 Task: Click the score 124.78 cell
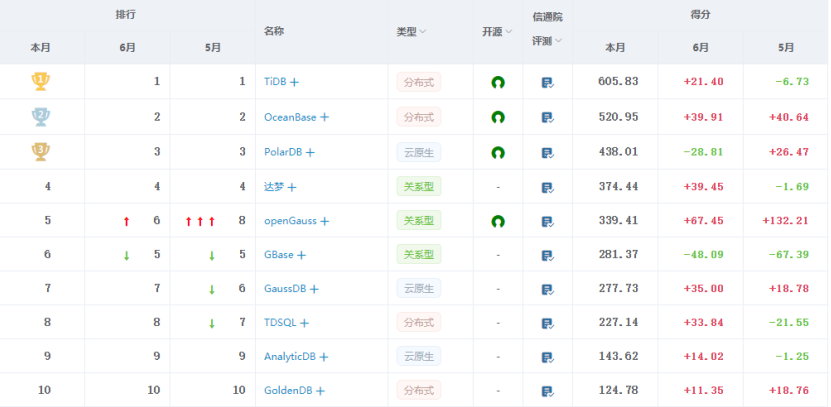click(x=618, y=390)
